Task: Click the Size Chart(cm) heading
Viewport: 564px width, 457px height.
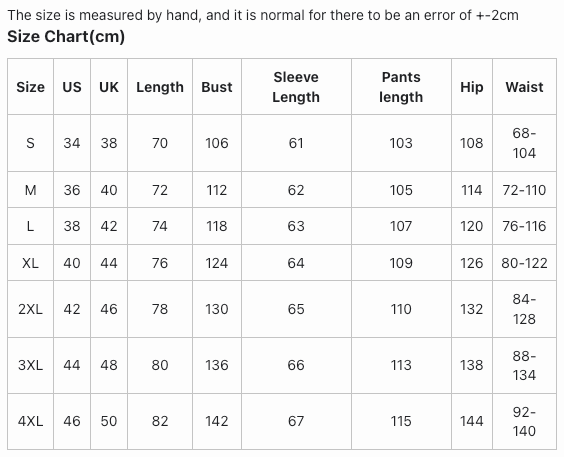Action: [x=66, y=37]
